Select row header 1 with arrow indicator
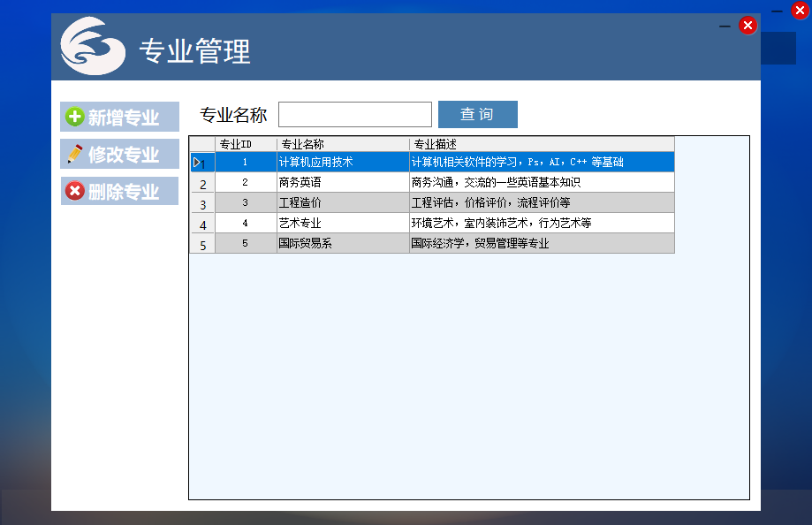812x525 pixels. (202, 163)
